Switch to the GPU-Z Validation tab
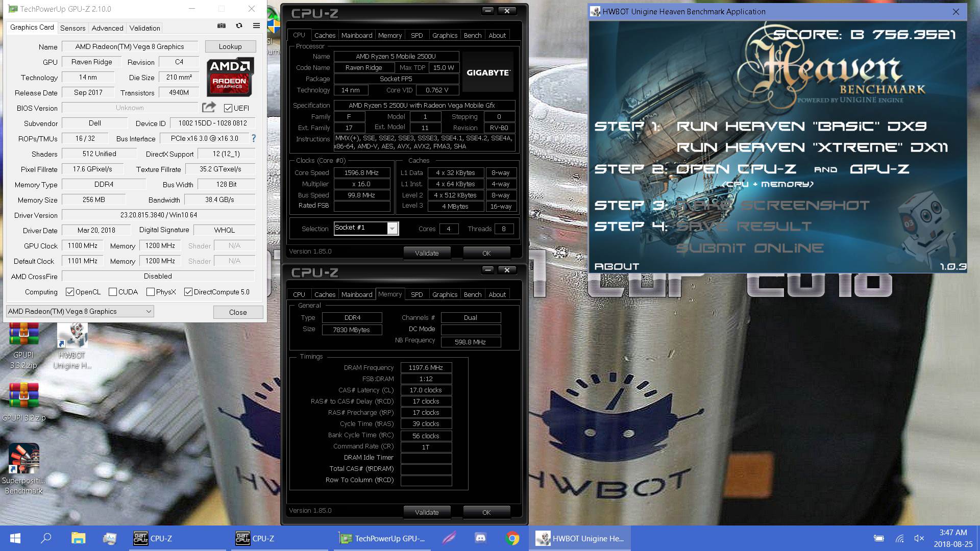This screenshot has height=551, width=980. [144, 28]
